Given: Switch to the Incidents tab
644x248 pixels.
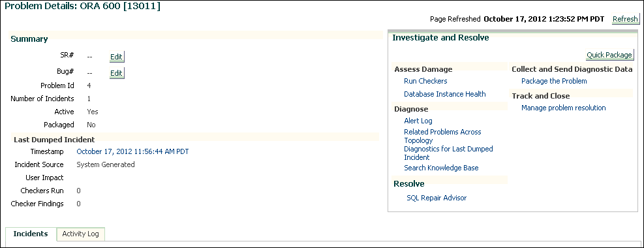Looking at the screenshot, I should point(31,234).
